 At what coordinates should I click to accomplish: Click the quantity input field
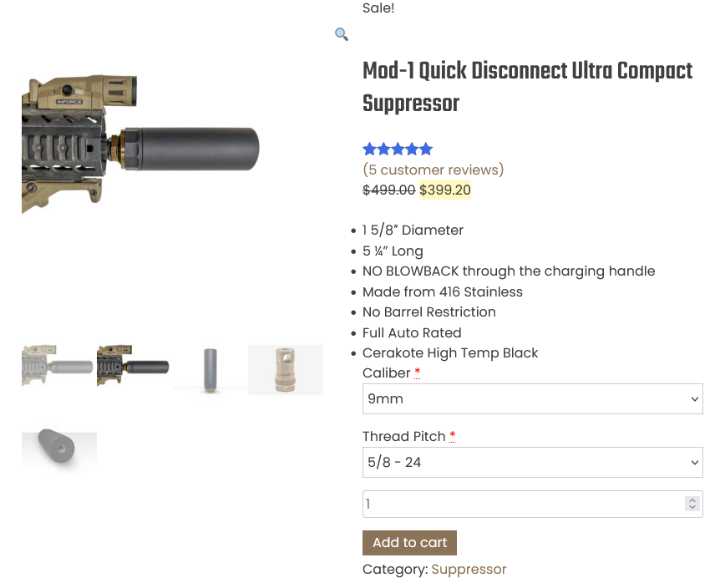[x=522, y=504]
